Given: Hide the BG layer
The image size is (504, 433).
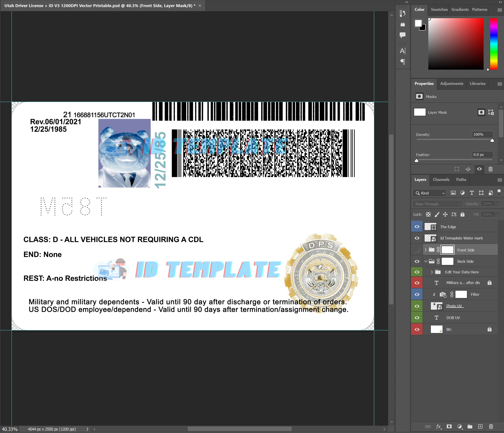Looking at the screenshot, I should (x=417, y=329).
